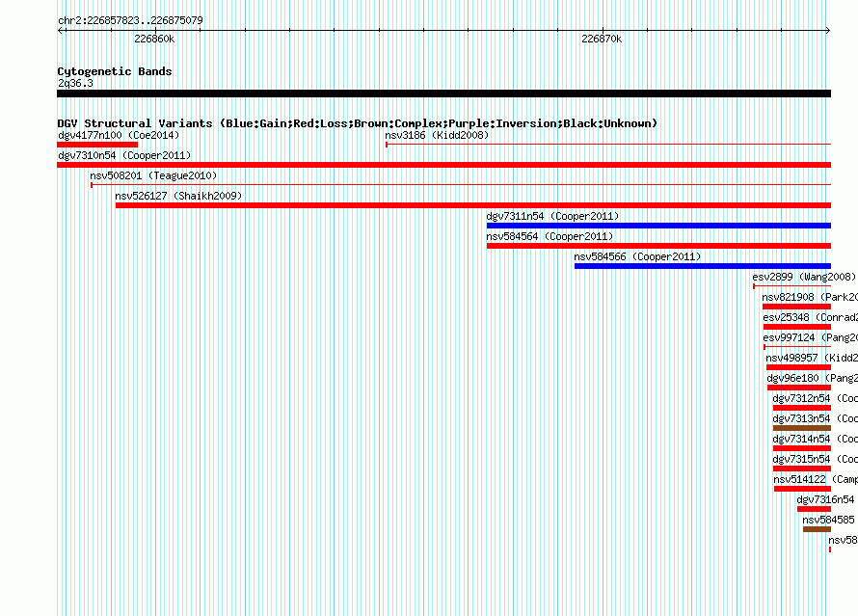Click the nsv514122 variant label

(x=816, y=479)
